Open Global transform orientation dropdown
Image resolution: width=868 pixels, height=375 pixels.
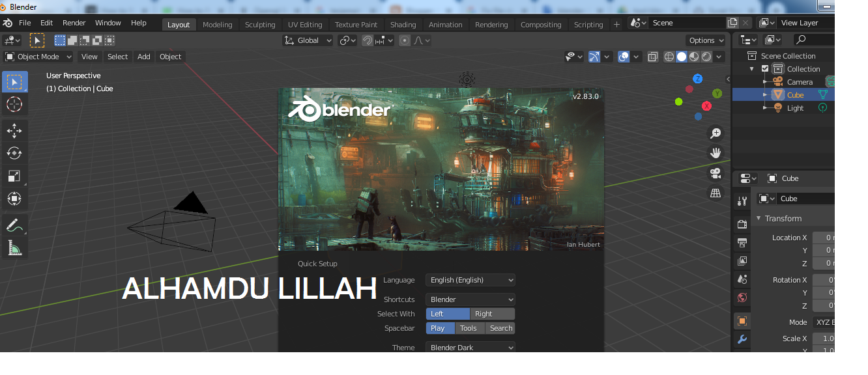point(308,40)
